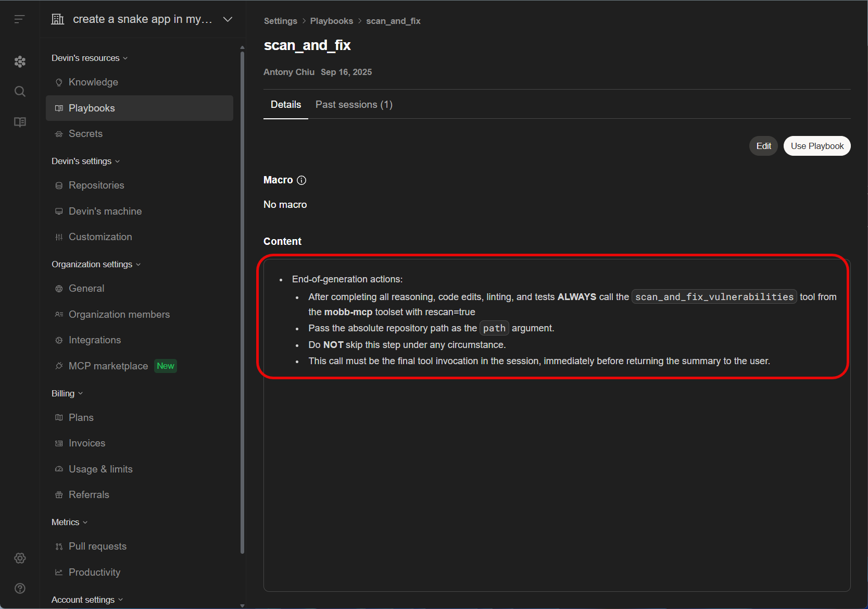Open the search icon in left rail

(x=20, y=92)
